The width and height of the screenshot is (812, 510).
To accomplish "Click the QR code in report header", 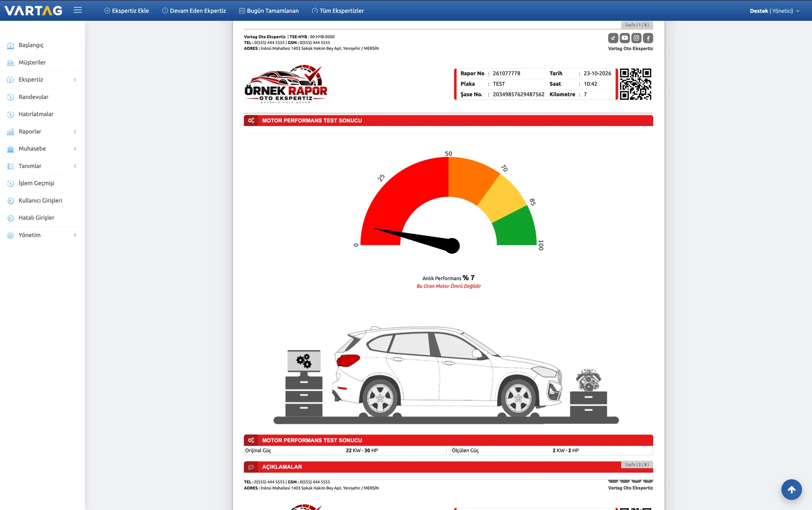I will pyautogui.click(x=636, y=84).
